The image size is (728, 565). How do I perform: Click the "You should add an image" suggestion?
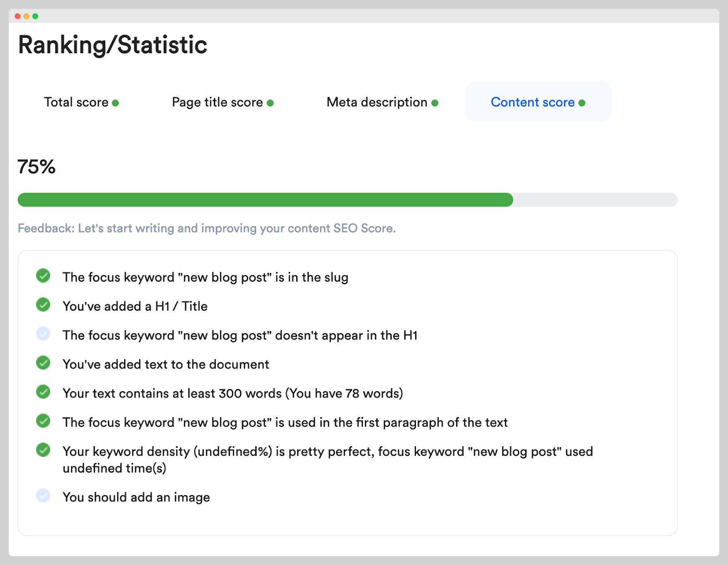pyautogui.click(x=136, y=497)
